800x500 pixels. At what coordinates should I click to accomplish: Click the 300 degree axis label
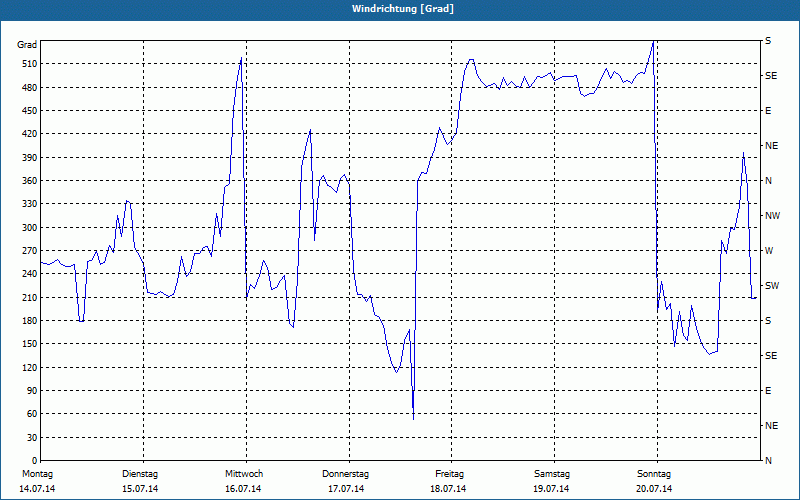point(29,228)
